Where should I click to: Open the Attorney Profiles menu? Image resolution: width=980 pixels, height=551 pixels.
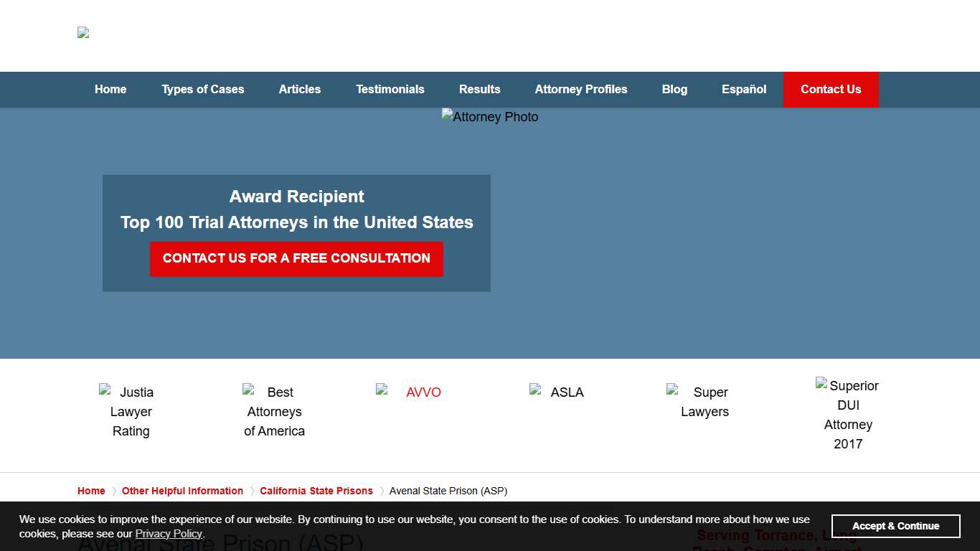(581, 89)
